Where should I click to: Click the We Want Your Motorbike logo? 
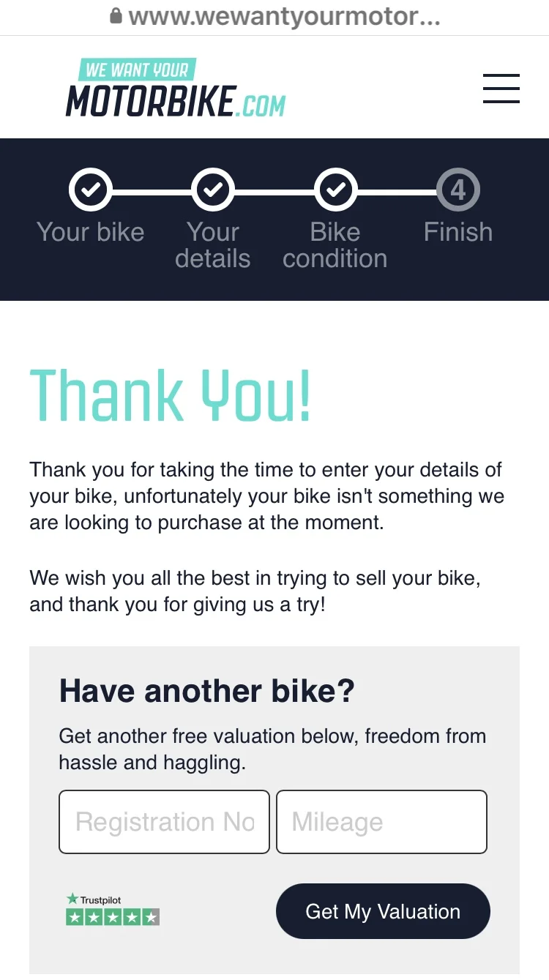click(174, 86)
